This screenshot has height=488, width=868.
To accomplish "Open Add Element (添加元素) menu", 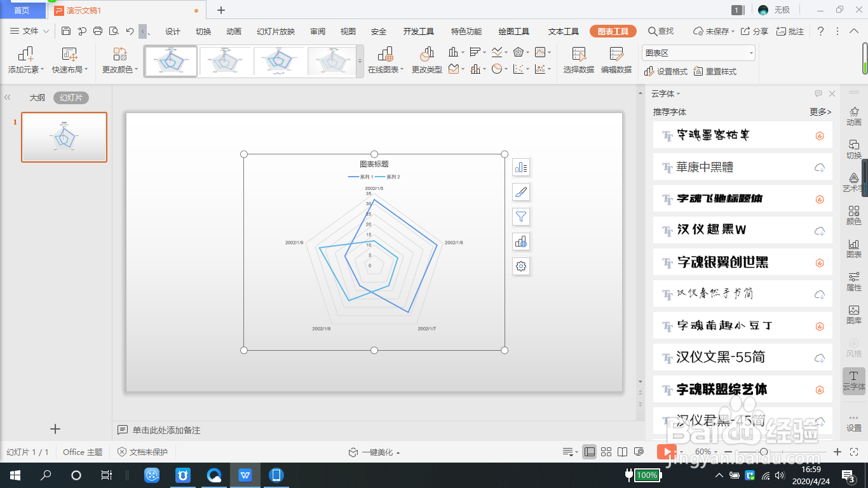I will click(x=25, y=61).
